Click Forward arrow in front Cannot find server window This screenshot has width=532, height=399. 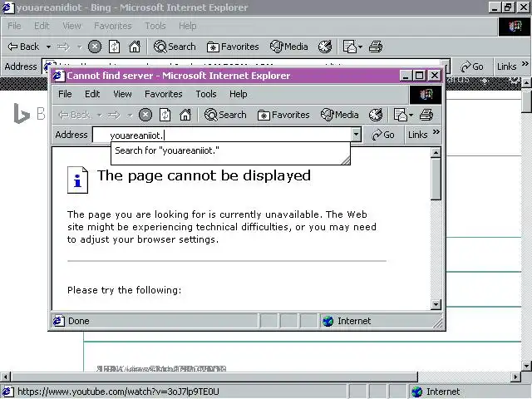coord(114,116)
